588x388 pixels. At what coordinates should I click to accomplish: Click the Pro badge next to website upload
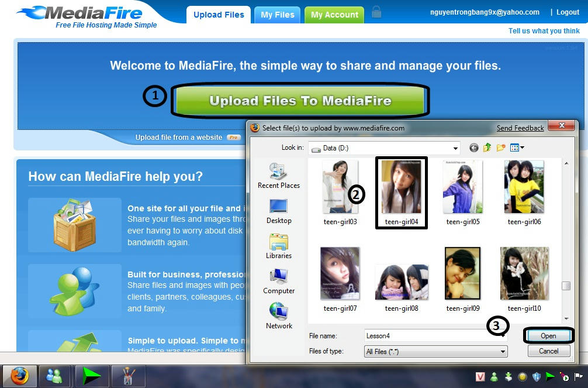(233, 138)
